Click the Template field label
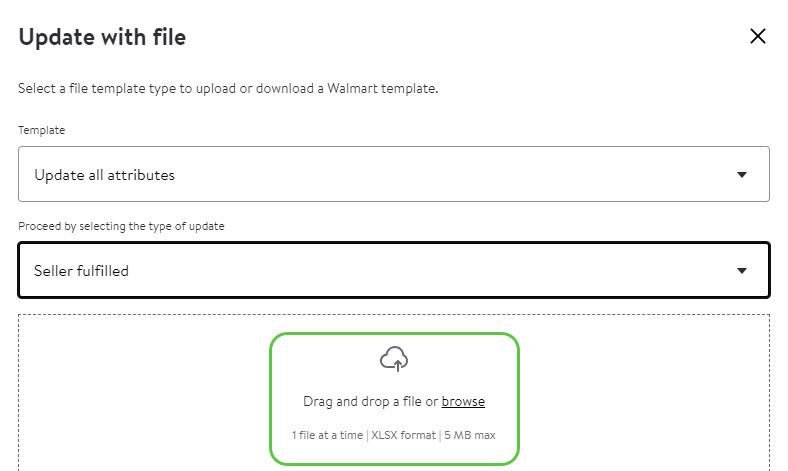This screenshot has width=788, height=471. (x=42, y=130)
